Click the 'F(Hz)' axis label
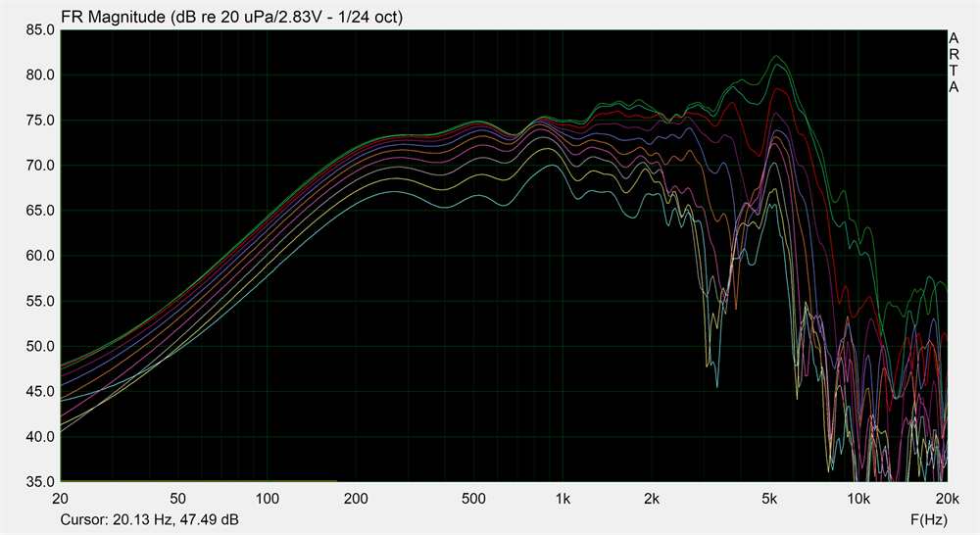 pos(929,519)
